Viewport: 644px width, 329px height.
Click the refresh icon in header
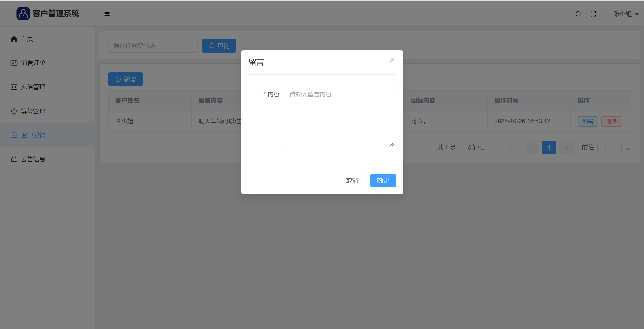point(578,14)
